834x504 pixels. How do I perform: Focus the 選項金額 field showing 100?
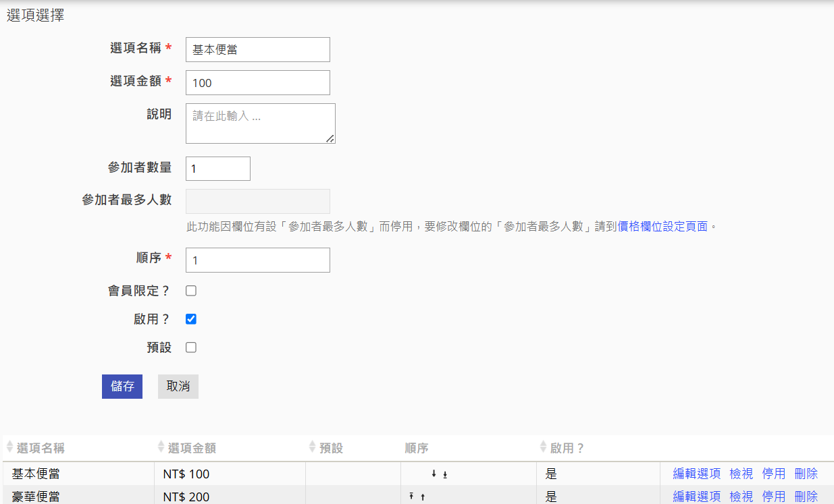[x=258, y=82]
